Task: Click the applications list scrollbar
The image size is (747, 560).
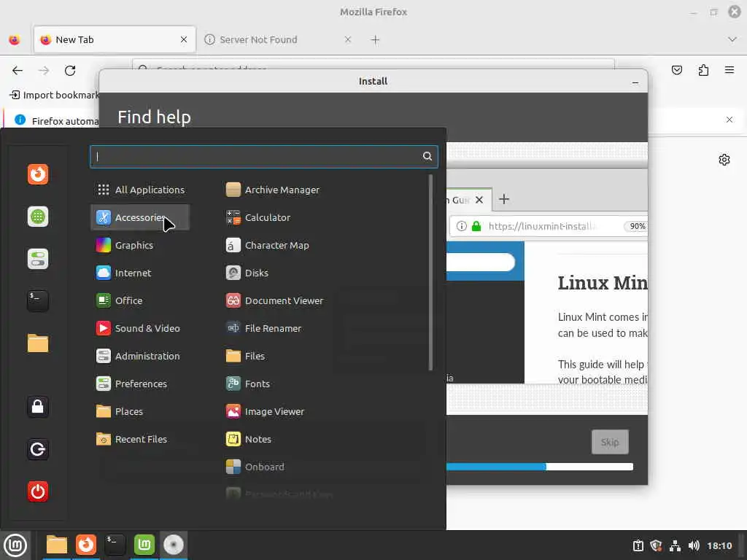Action: click(430, 272)
